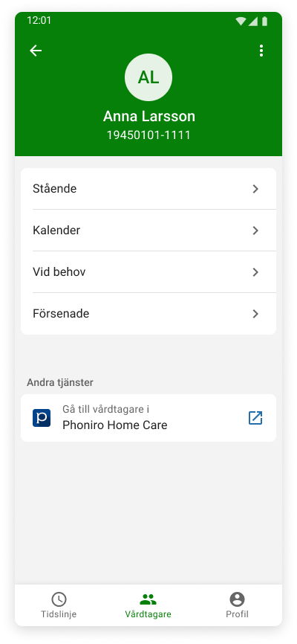Click the Phoniro blue logo icon
The width and height of the screenshot is (297, 644).
click(42, 418)
